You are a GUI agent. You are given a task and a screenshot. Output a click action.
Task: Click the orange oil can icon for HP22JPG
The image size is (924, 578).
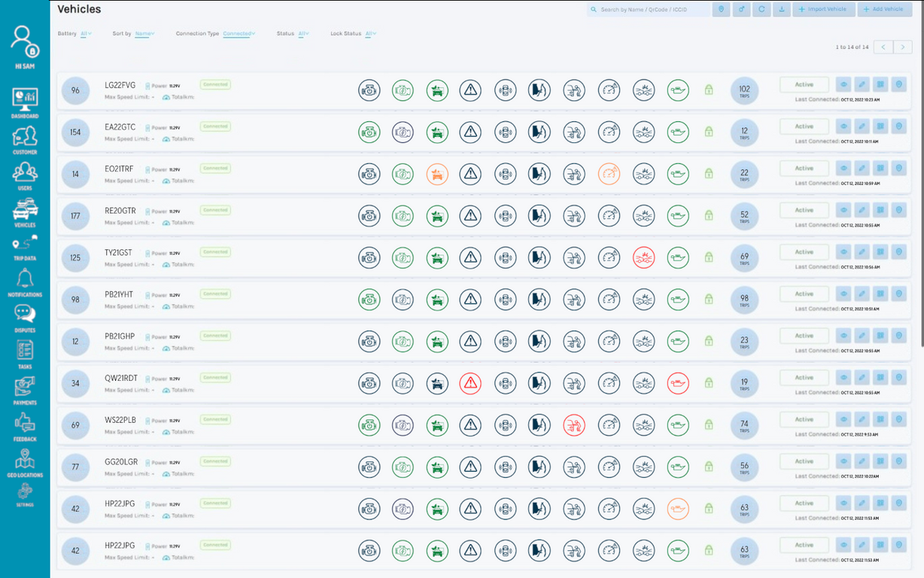pos(678,509)
